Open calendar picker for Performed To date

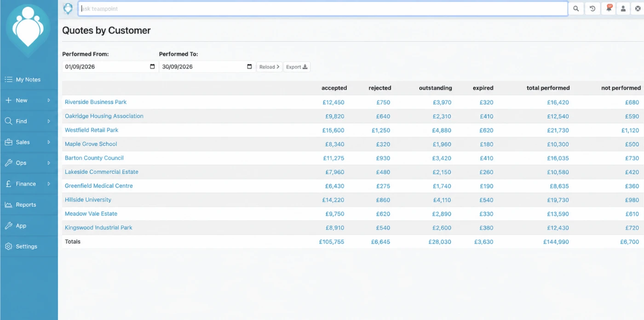tap(249, 67)
